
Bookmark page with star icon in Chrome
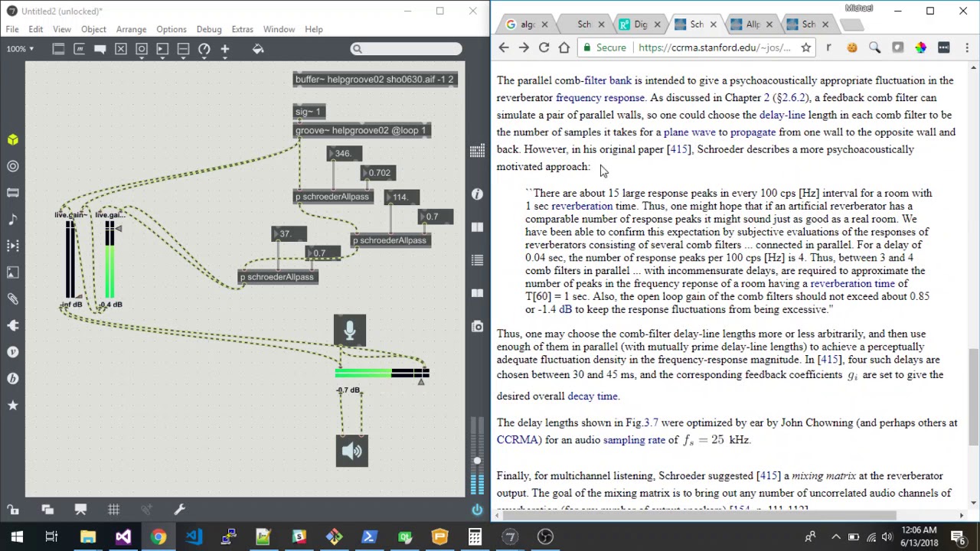click(805, 47)
